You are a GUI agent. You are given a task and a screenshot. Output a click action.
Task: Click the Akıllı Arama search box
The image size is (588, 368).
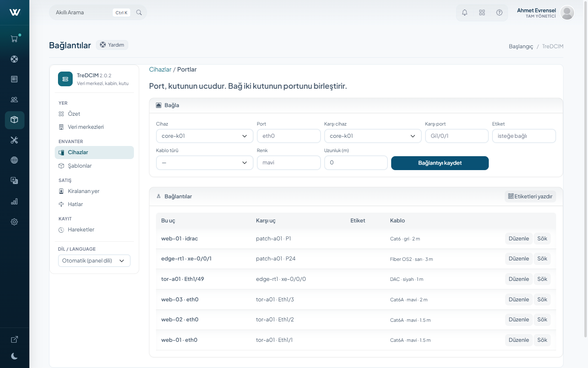click(x=98, y=13)
